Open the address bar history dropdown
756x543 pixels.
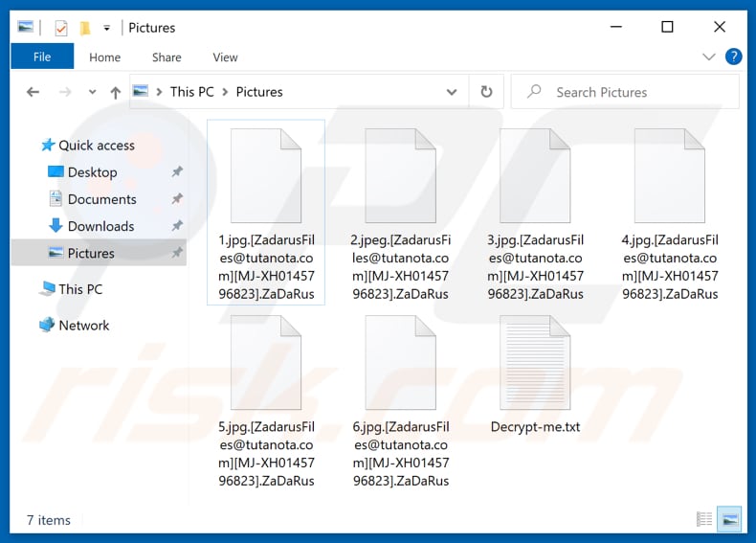(452, 92)
